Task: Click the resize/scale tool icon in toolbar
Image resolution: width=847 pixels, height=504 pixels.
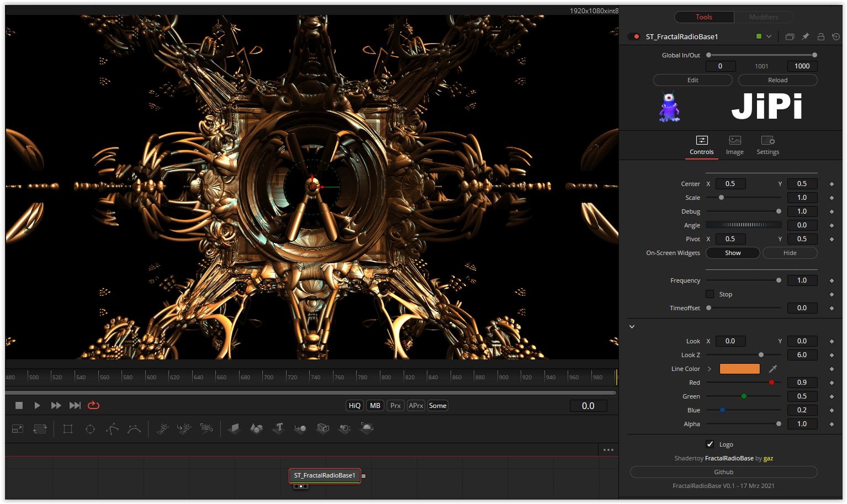Action: coord(18,428)
